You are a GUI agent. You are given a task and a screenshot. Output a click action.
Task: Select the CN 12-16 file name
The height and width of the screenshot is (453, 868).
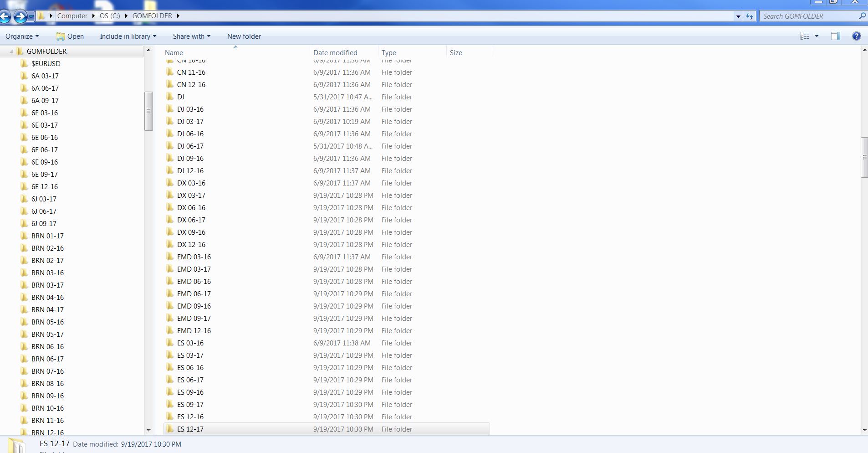point(191,85)
